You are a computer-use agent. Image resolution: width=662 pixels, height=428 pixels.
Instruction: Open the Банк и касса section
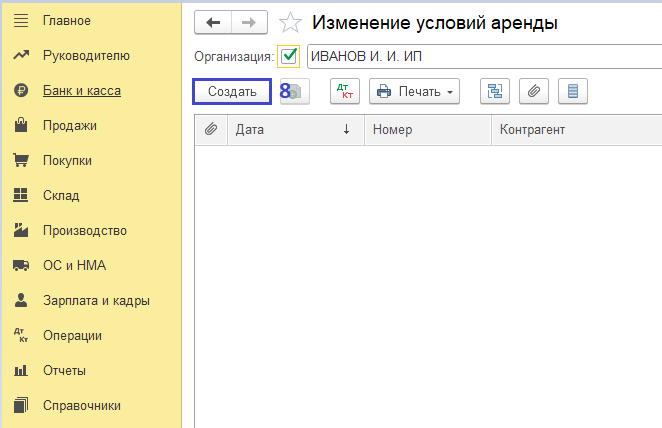[x=81, y=91]
